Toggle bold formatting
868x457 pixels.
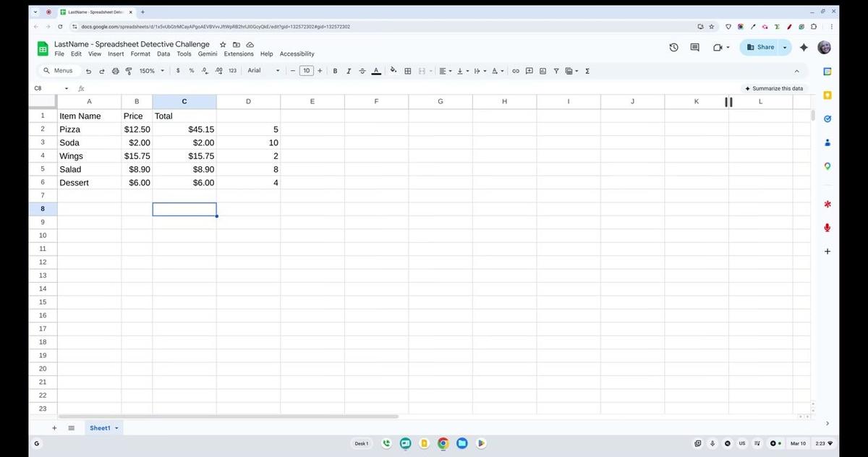tap(335, 70)
